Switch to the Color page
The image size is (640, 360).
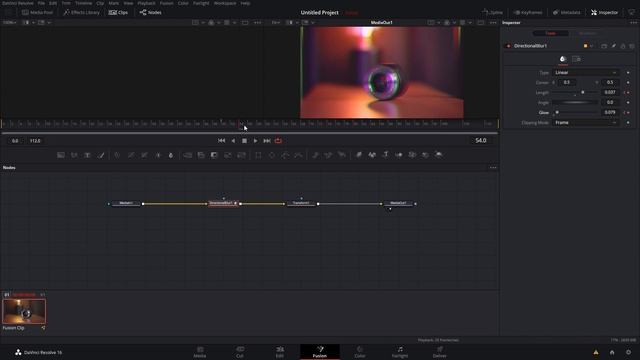[360, 352]
